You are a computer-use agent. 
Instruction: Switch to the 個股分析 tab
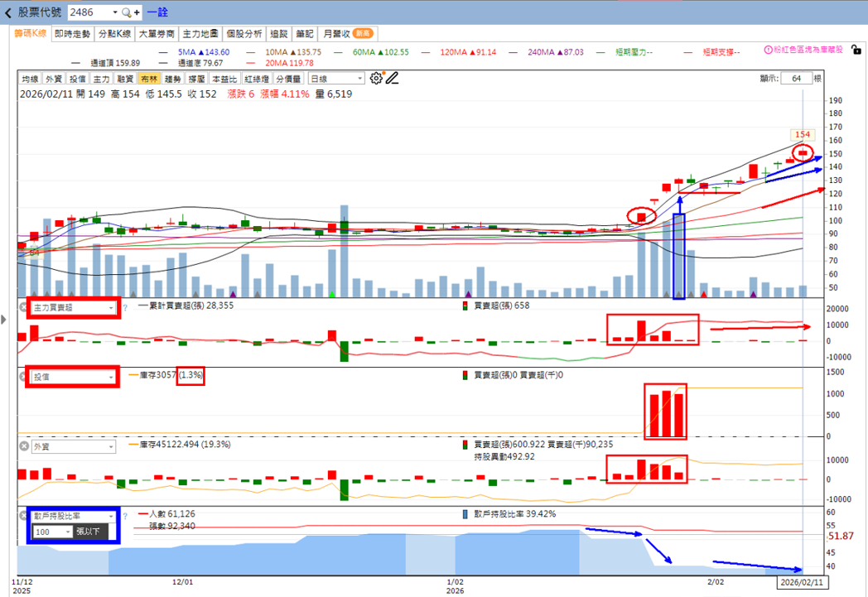pos(244,34)
